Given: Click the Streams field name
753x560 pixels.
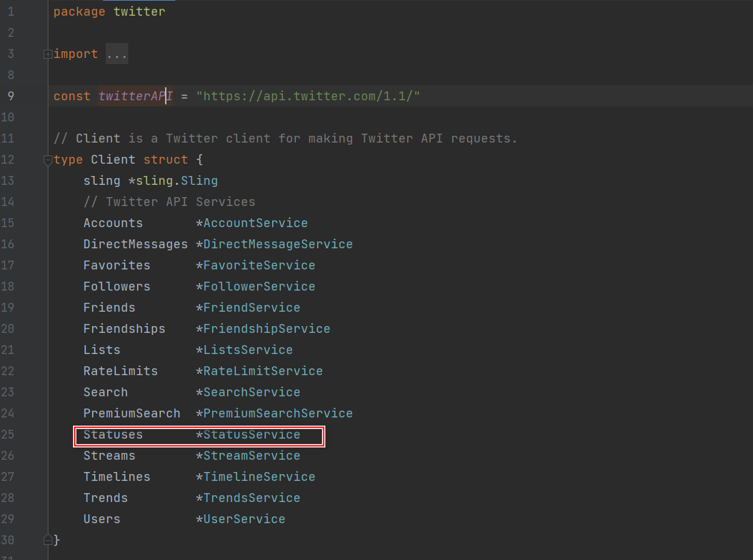Looking at the screenshot, I should [x=109, y=456].
